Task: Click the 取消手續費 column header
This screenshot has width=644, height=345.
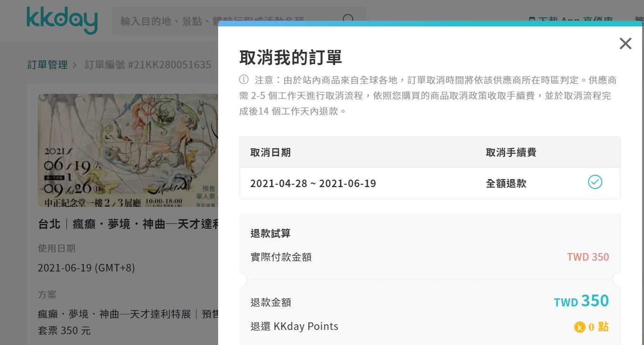Action: [x=511, y=152]
